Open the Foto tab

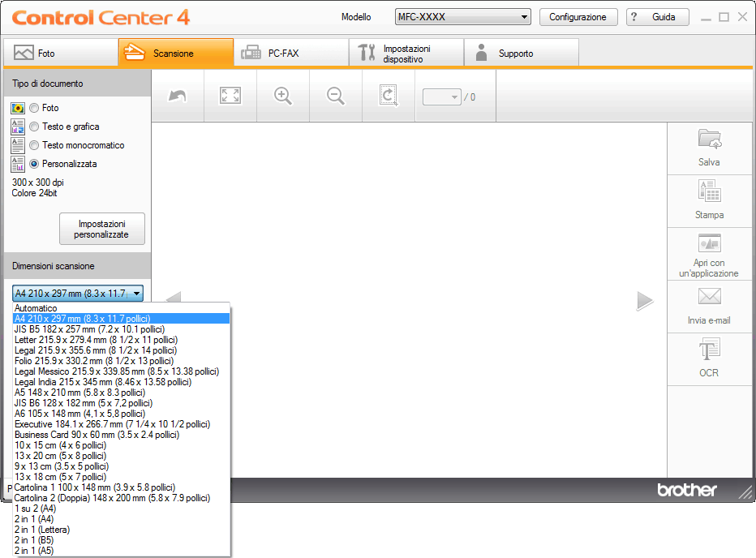(61, 53)
